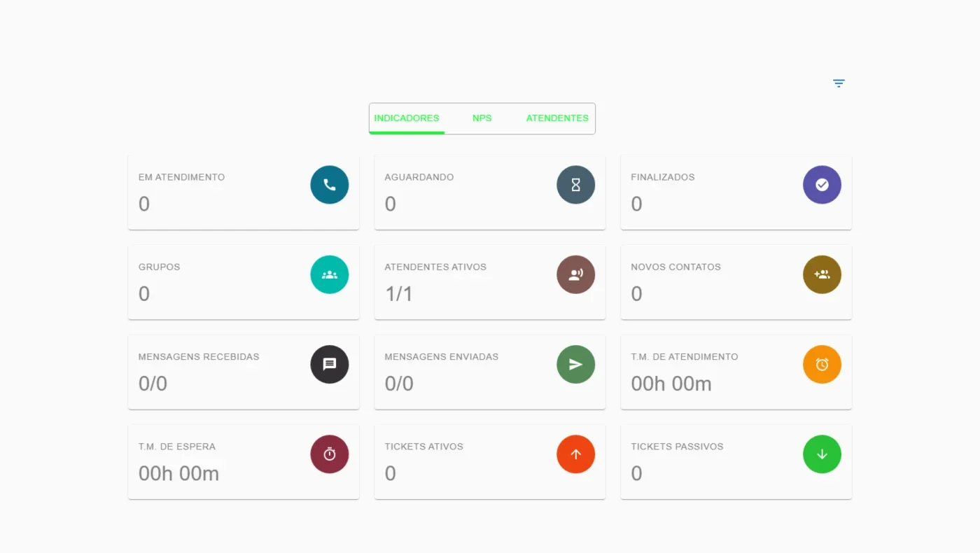Image resolution: width=980 pixels, height=553 pixels.
Task: Click the 'FINALIZADOS' label
Action: coord(663,177)
